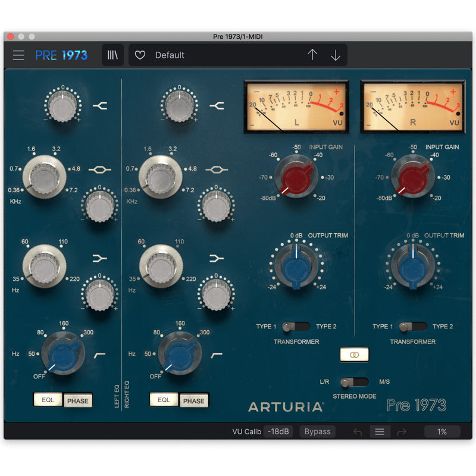Open the preset library browser icon
Screen dimensions: 476x476
click(x=112, y=55)
